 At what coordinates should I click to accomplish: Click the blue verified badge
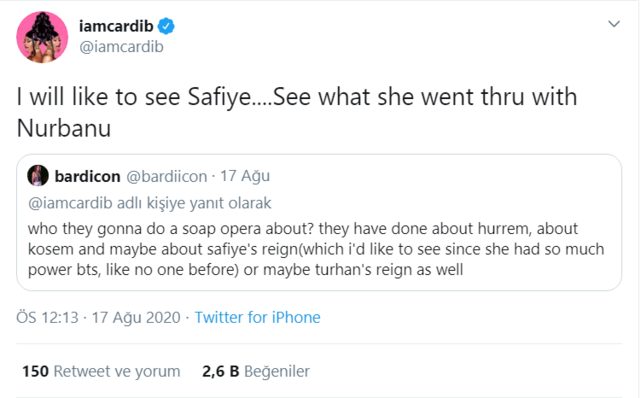pyautogui.click(x=166, y=26)
